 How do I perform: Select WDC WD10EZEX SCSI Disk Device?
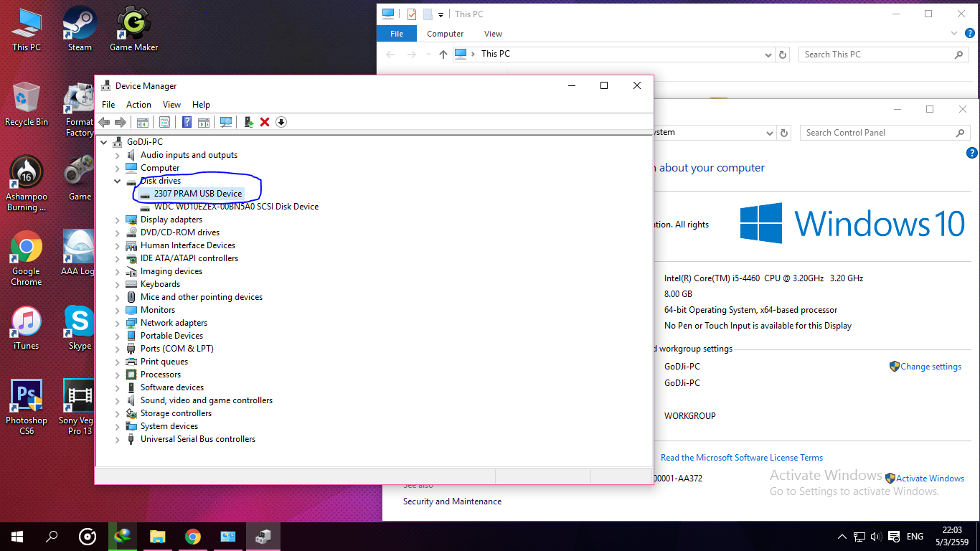(x=236, y=207)
